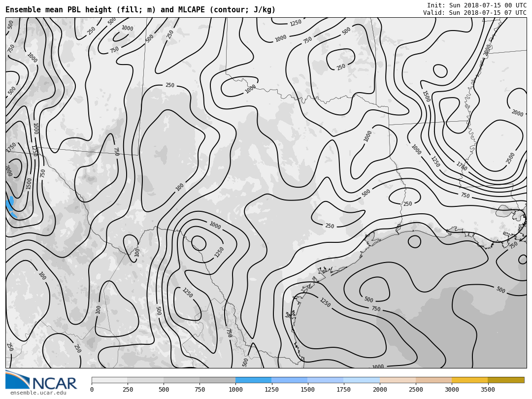Select the bright blue 1000–1250 colorbar swatch
The image size is (532, 399).
click(253, 380)
